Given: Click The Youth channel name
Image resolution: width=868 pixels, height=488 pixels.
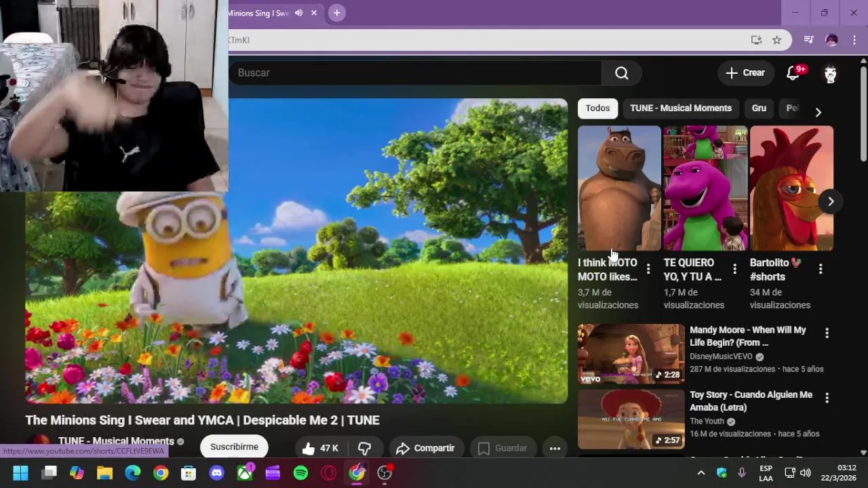Looking at the screenshot, I should (707, 421).
